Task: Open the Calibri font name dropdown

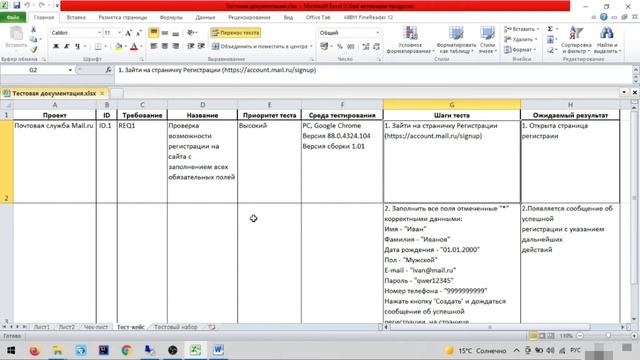Action: click(99, 33)
